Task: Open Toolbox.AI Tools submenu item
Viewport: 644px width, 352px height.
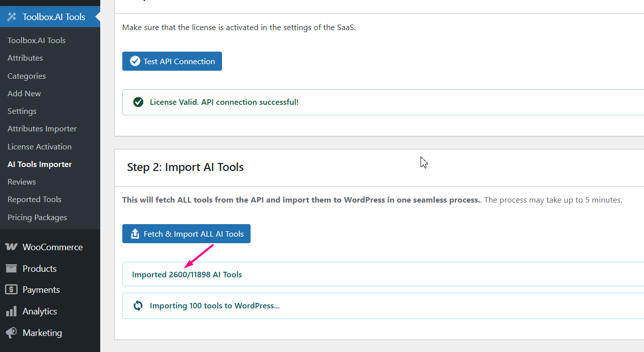Action: [x=37, y=40]
